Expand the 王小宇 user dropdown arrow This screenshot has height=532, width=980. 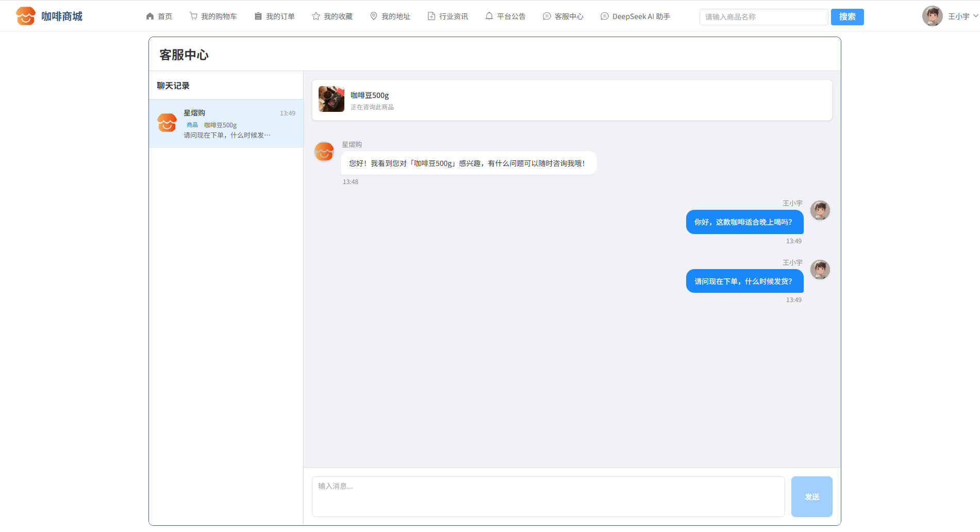(x=975, y=16)
